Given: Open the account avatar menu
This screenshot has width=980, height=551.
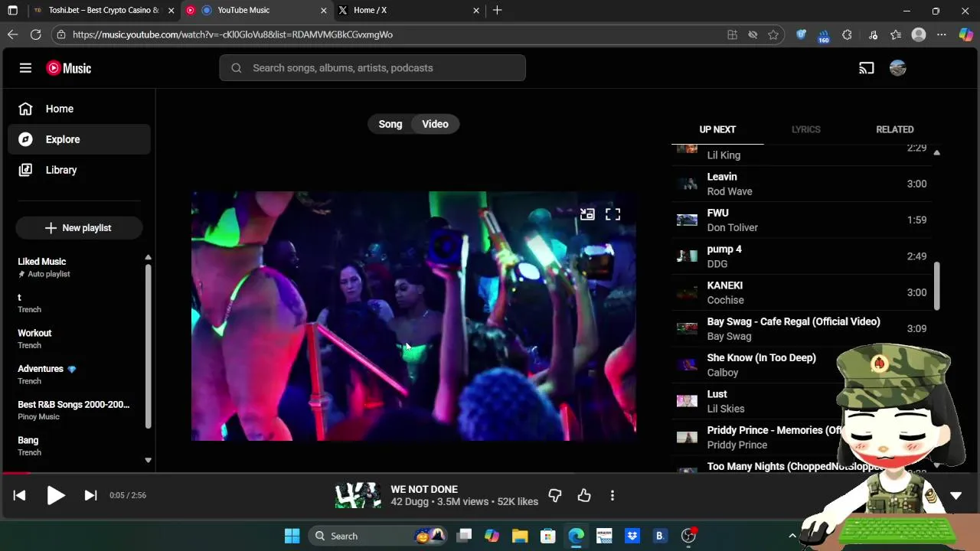Looking at the screenshot, I should click(898, 68).
